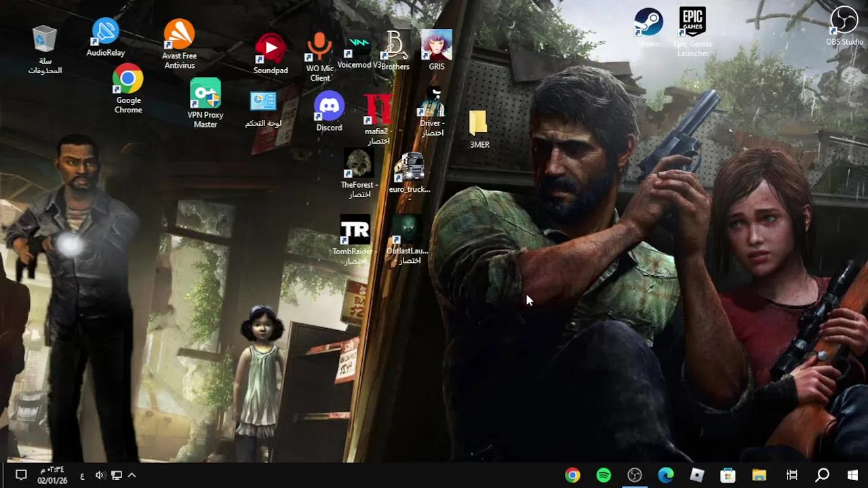
Task: Open the GRIS game icon
Action: click(x=437, y=50)
